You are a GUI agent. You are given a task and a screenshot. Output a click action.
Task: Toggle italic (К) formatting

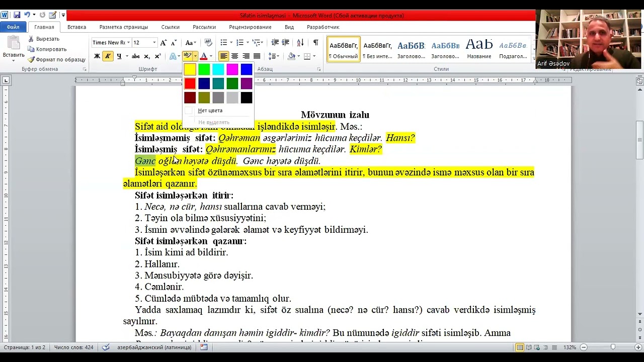(x=108, y=56)
